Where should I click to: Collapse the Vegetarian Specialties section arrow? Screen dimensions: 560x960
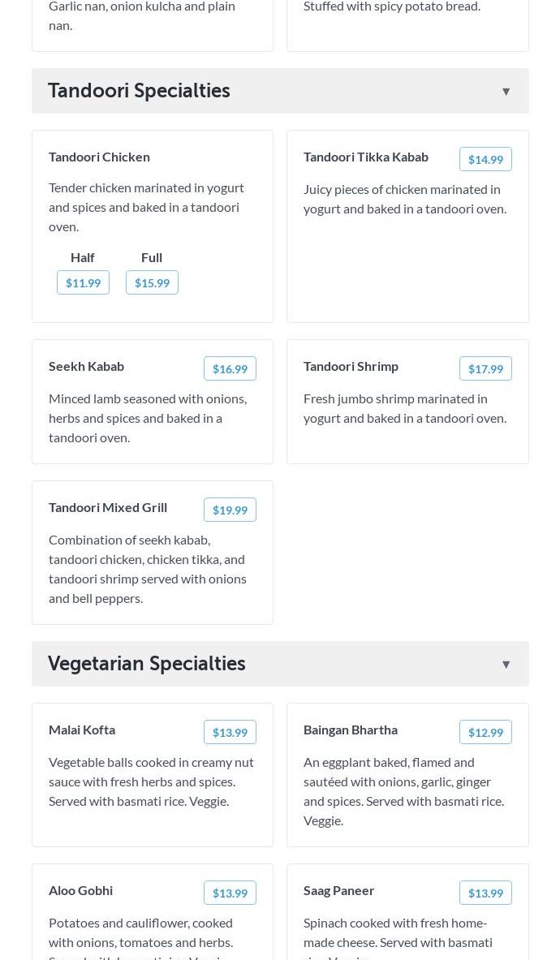(x=506, y=665)
